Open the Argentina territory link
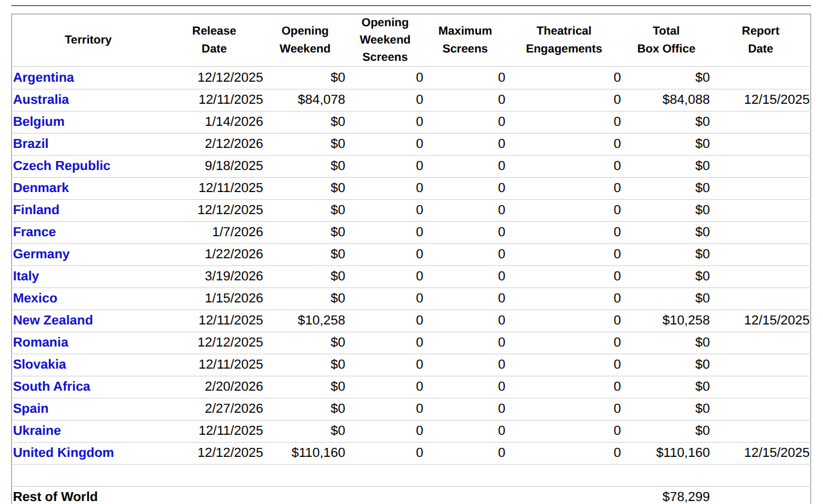The width and height of the screenshot is (823, 504). (x=44, y=78)
